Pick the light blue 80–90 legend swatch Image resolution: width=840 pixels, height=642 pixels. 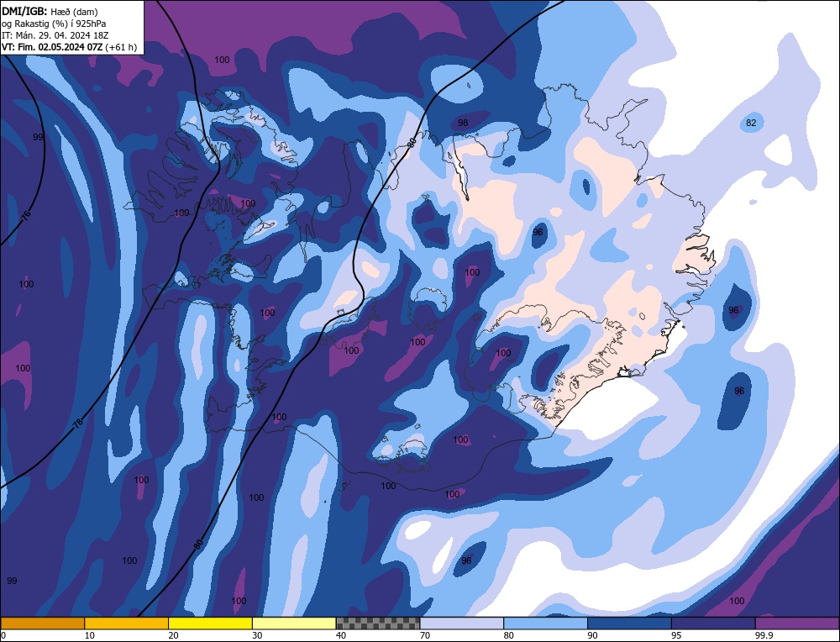tap(545, 623)
